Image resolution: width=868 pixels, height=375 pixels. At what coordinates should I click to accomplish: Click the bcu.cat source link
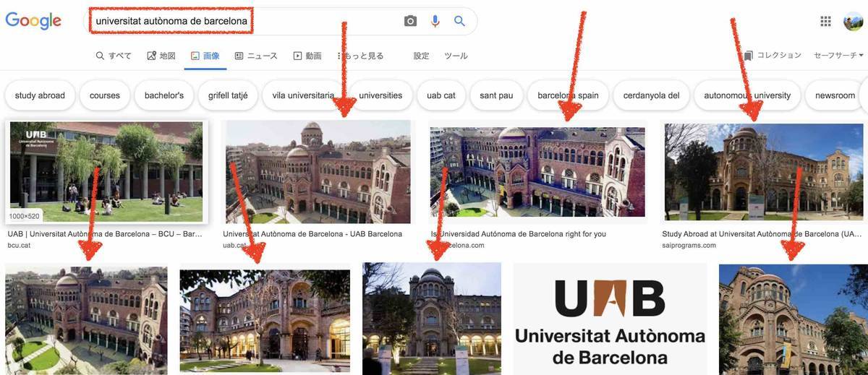pyautogui.click(x=19, y=246)
